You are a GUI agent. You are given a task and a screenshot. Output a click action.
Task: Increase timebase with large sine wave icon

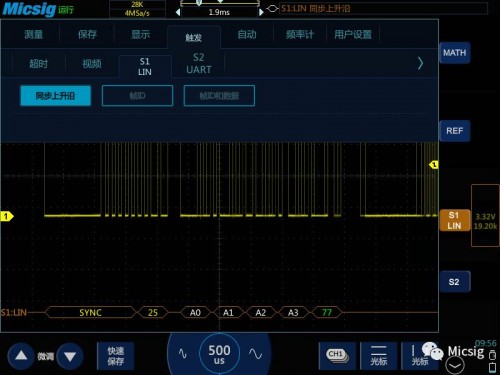(256, 354)
